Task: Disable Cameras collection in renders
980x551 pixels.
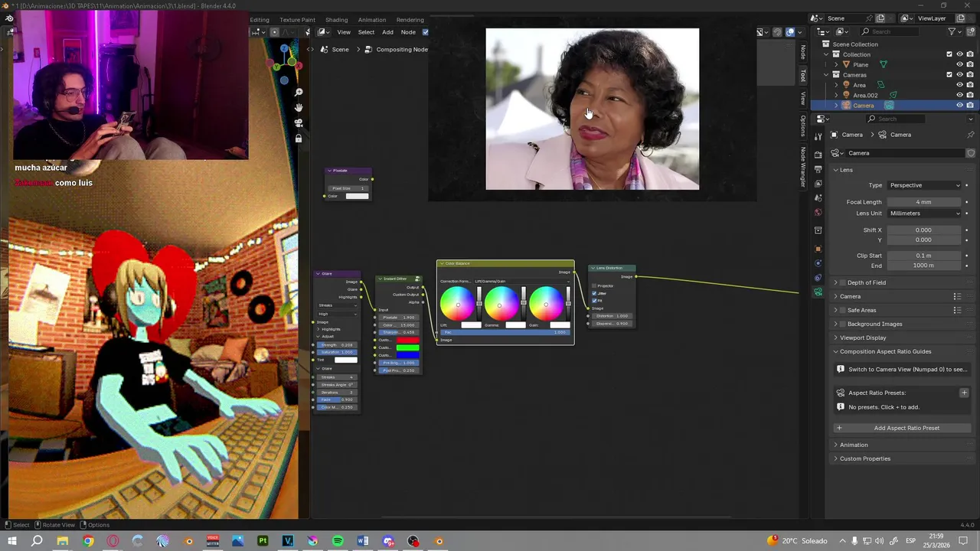Action: coord(970,75)
